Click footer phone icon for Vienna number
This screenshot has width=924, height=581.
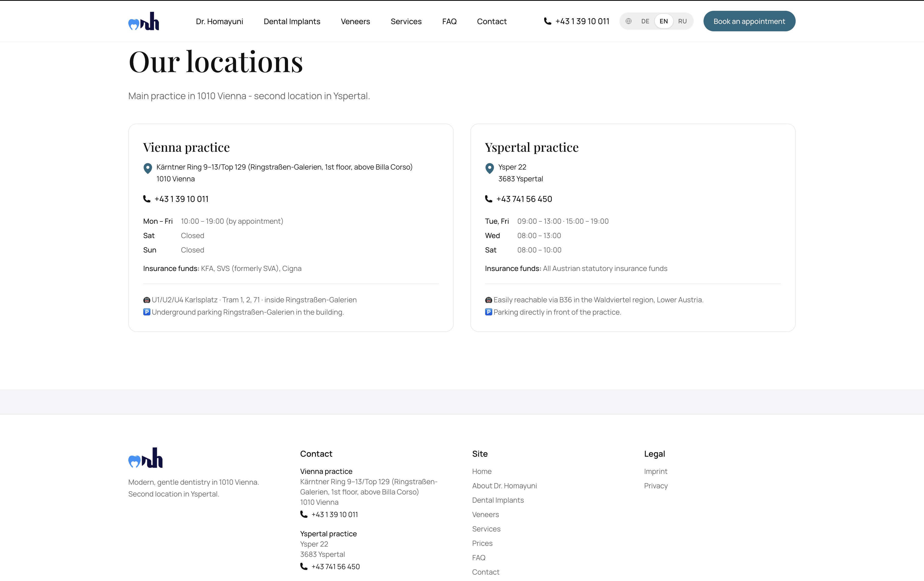click(x=304, y=514)
